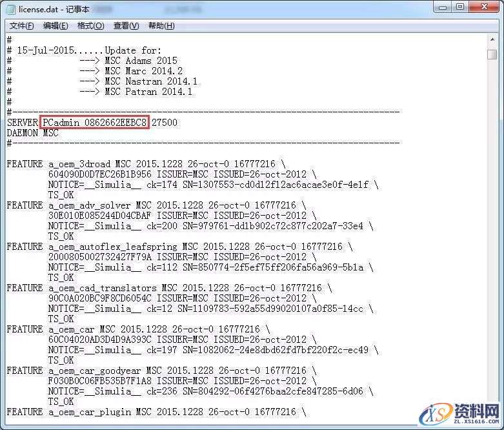The image size is (504, 430).
Task: Click 'ck=197' value
Action: point(162,350)
